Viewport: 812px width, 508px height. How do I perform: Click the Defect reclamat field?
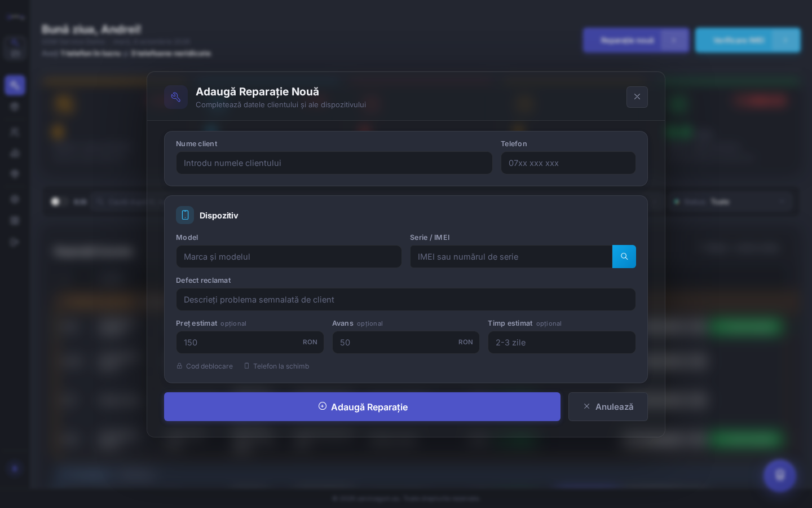click(406, 300)
